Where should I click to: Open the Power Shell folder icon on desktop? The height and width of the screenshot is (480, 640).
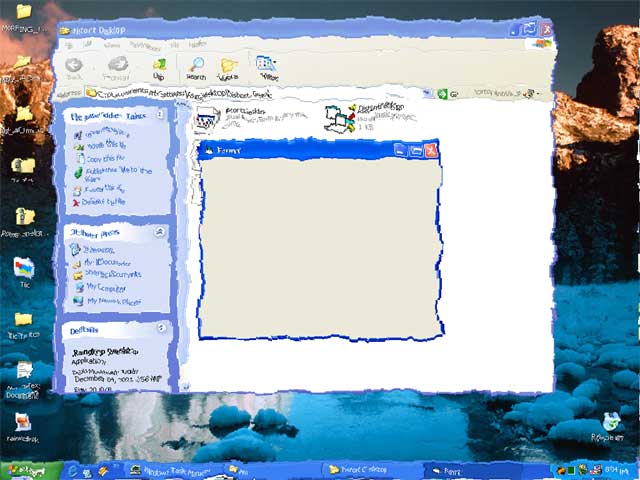click(25, 216)
